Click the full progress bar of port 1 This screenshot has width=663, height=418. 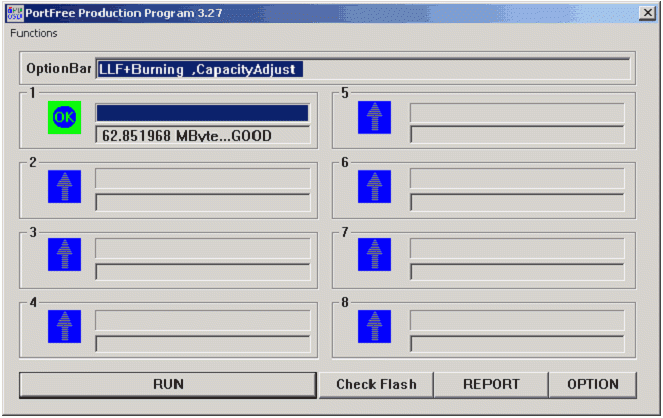(x=203, y=113)
